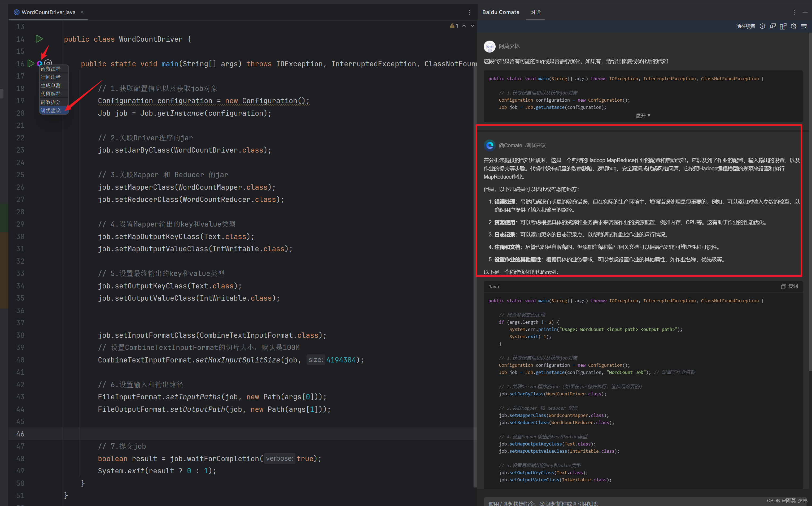Click the Comate help question mark icon
The width and height of the screenshot is (812, 506).
[762, 26]
